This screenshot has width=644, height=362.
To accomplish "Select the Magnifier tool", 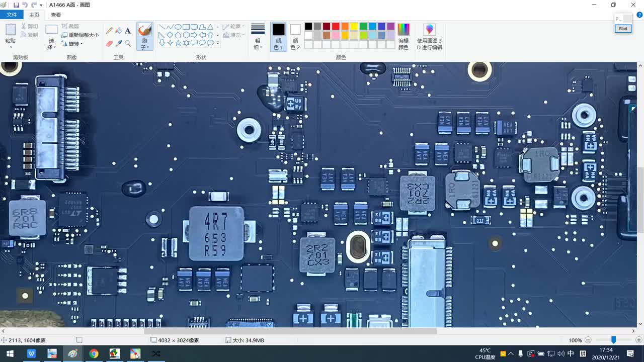I will tap(128, 44).
